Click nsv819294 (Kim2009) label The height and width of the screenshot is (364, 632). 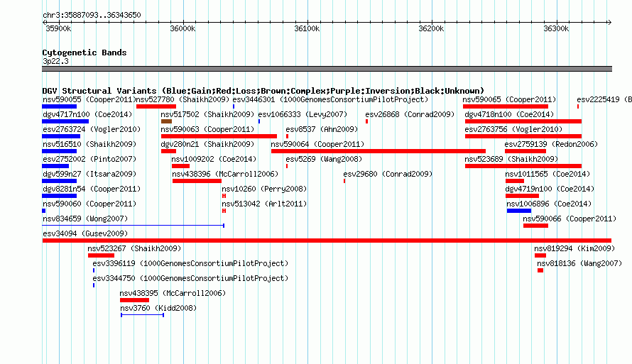point(574,248)
